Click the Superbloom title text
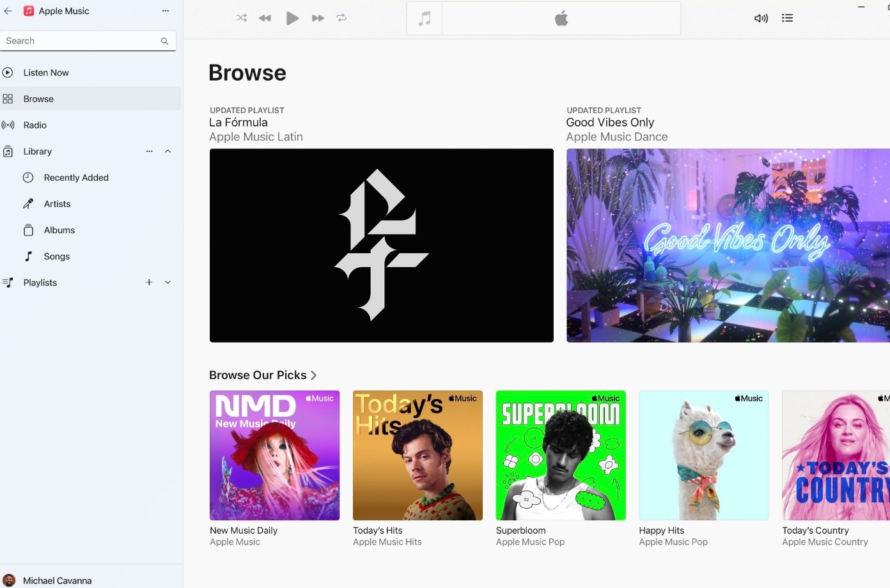 pyautogui.click(x=521, y=530)
